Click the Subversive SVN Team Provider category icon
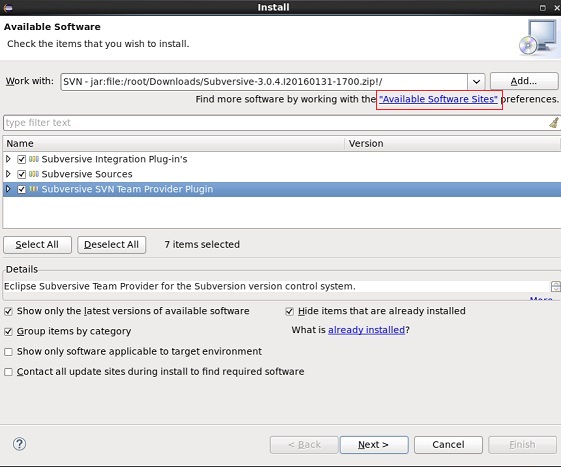This screenshot has height=468, width=561. click(x=34, y=189)
